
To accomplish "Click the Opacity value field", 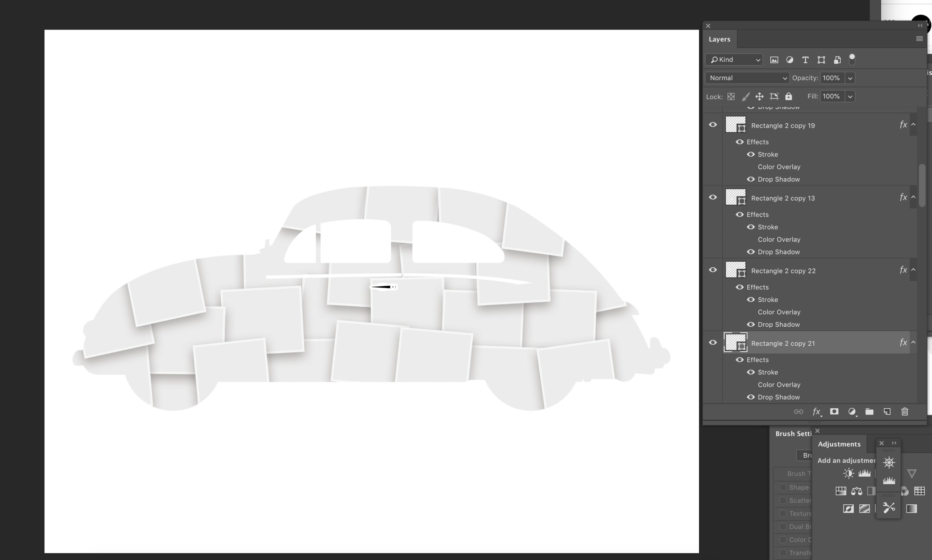I will pos(833,78).
